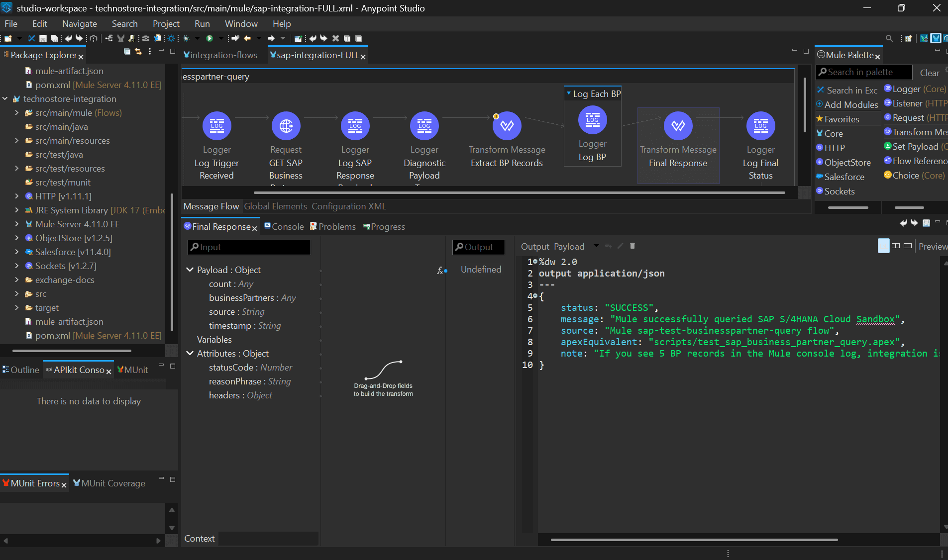This screenshot has height=560, width=948.
Task: Click the Input search field
Action: 249,247
